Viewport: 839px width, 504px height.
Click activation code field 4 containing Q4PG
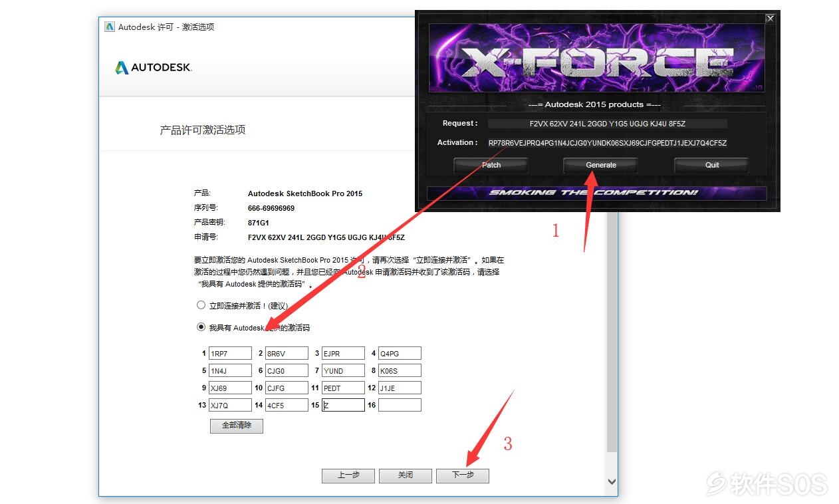(400, 353)
